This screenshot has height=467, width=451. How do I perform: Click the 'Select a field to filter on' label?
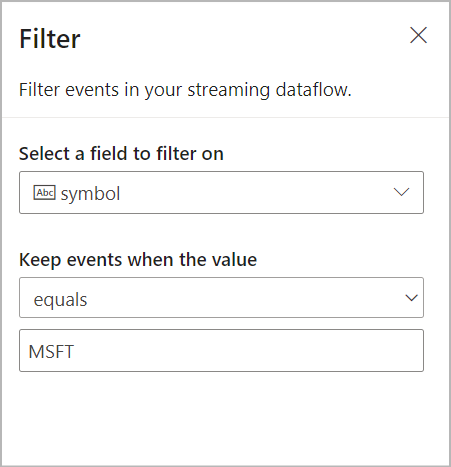[121, 154]
